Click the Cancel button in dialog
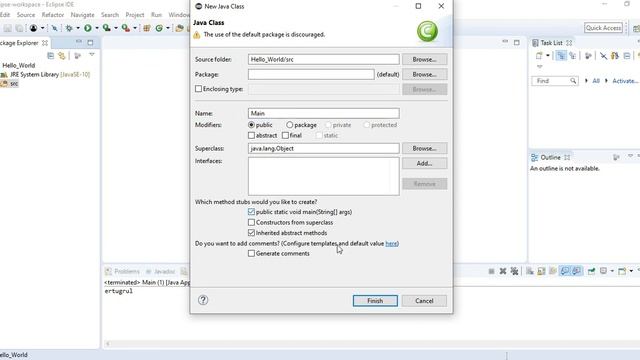This screenshot has width=640, height=360. (424, 301)
